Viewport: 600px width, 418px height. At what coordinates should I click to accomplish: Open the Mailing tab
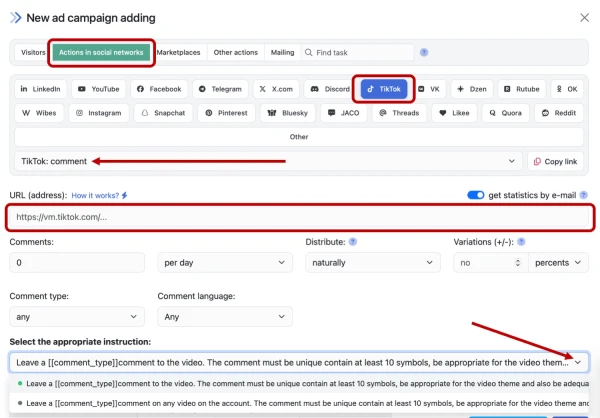click(x=282, y=52)
